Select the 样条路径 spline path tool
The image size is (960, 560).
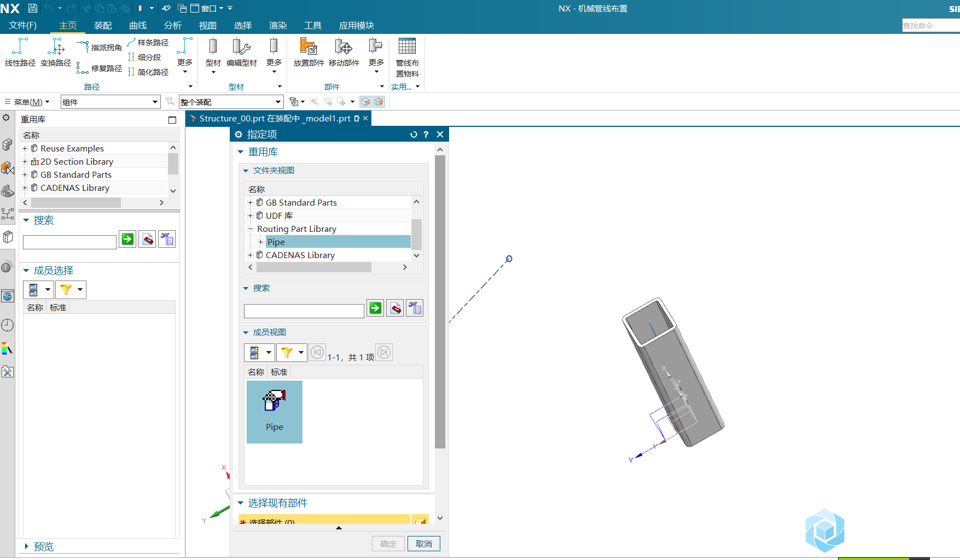coord(148,42)
